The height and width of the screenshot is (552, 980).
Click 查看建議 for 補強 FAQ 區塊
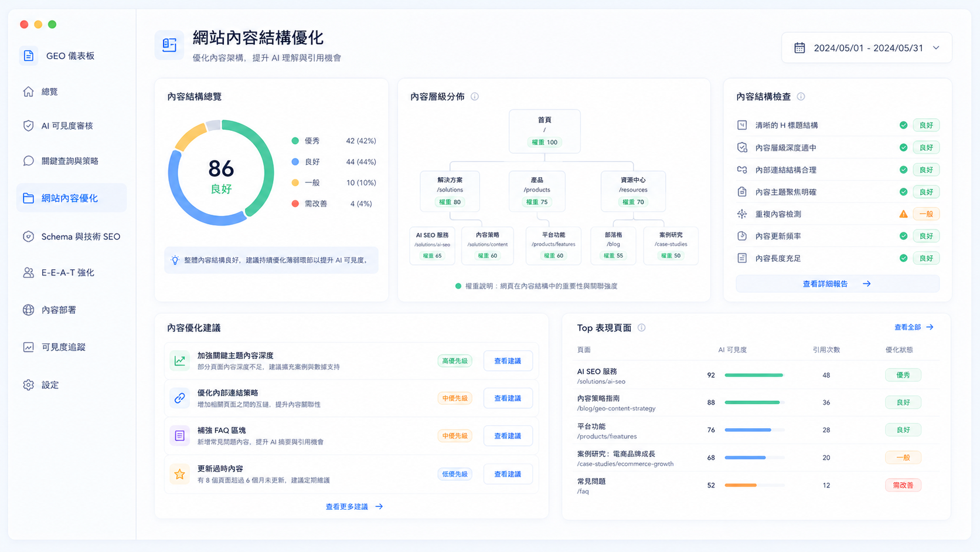point(508,436)
